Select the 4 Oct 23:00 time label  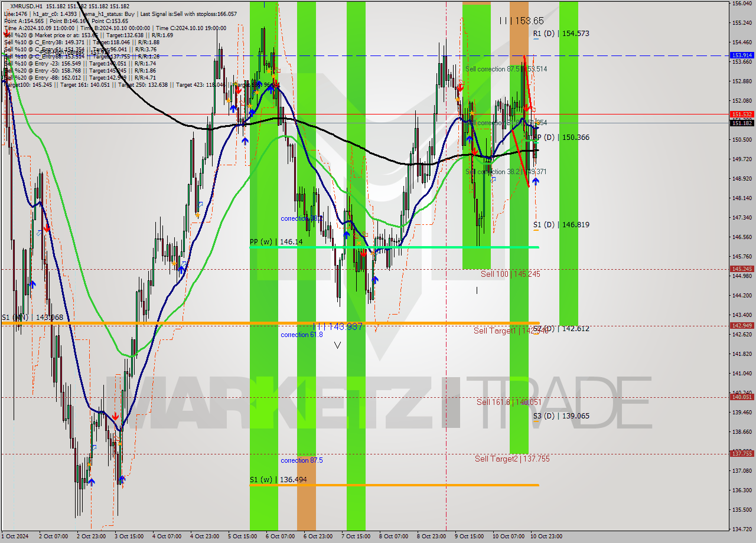point(204,537)
